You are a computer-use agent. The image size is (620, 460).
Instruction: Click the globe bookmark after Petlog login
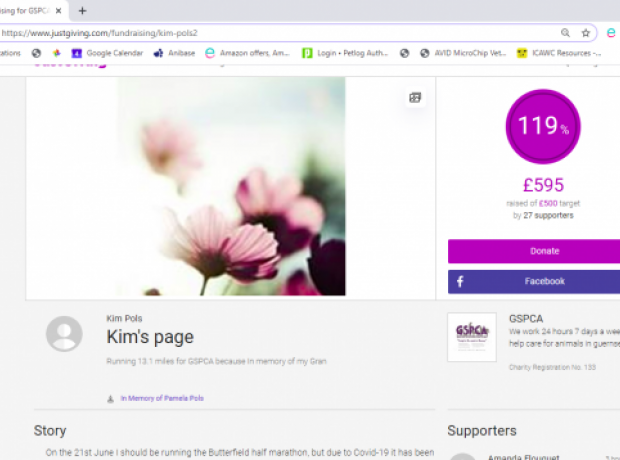point(404,53)
